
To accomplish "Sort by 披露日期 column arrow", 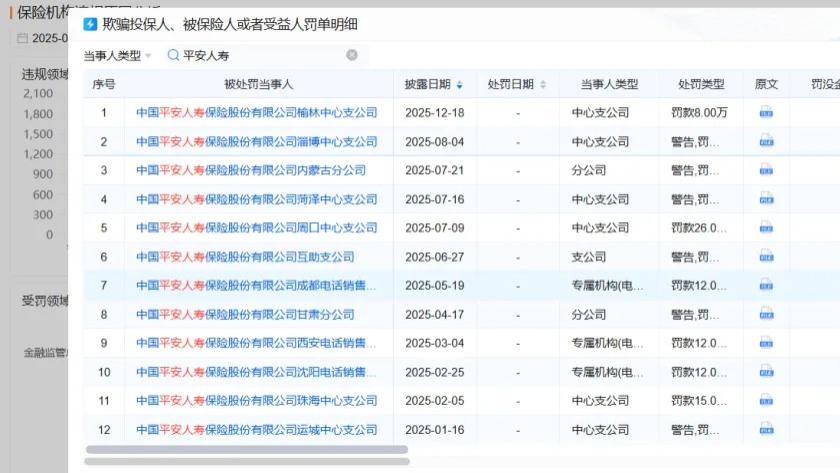I will coord(459,85).
